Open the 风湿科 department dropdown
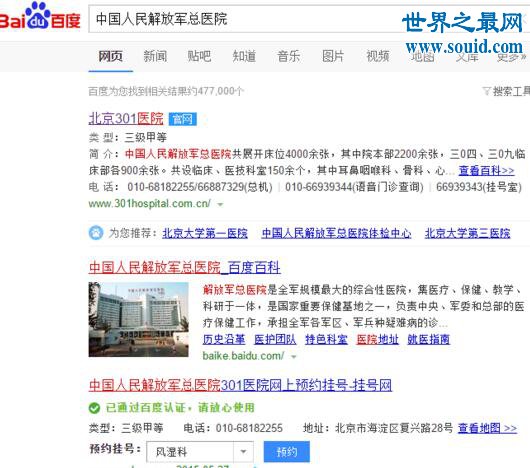 pyautogui.click(x=200, y=451)
